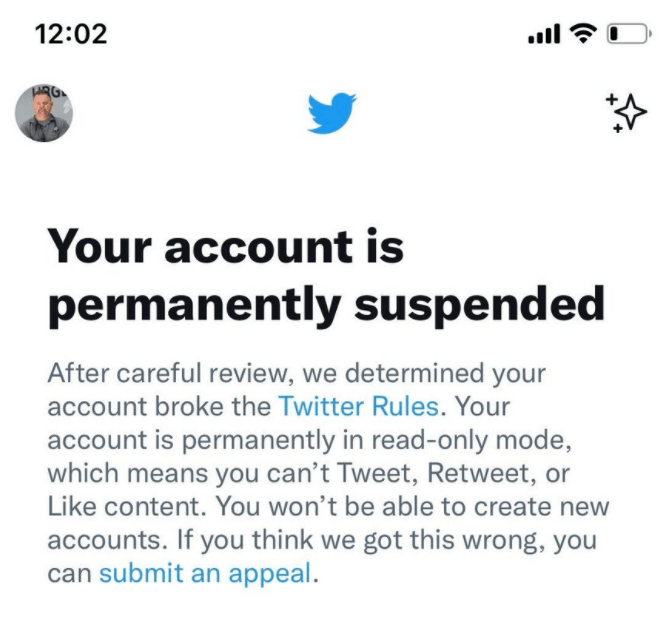Open the Twitter Rules link
The width and height of the screenshot is (660, 626).
(x=357, y=407)
